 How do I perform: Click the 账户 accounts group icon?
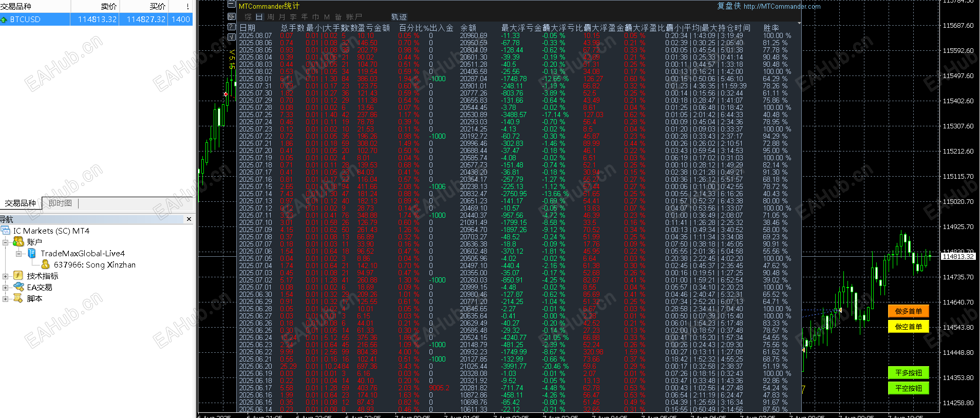(x=18, y=242)
